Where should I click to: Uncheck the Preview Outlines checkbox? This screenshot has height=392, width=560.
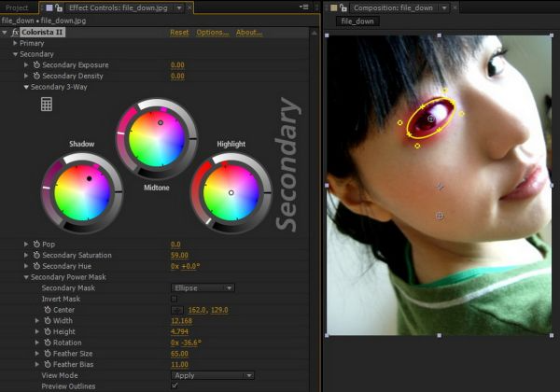pyautogui.click(x=175, y=385)
